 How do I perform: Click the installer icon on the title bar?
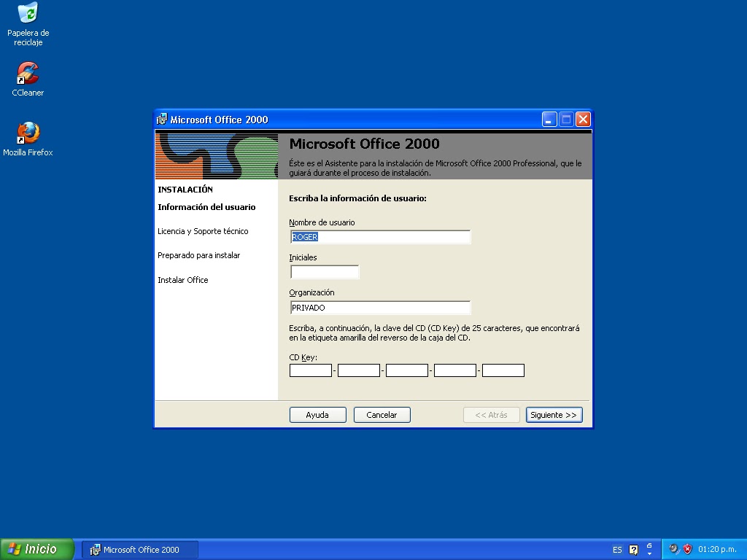[x=162, y=119]
